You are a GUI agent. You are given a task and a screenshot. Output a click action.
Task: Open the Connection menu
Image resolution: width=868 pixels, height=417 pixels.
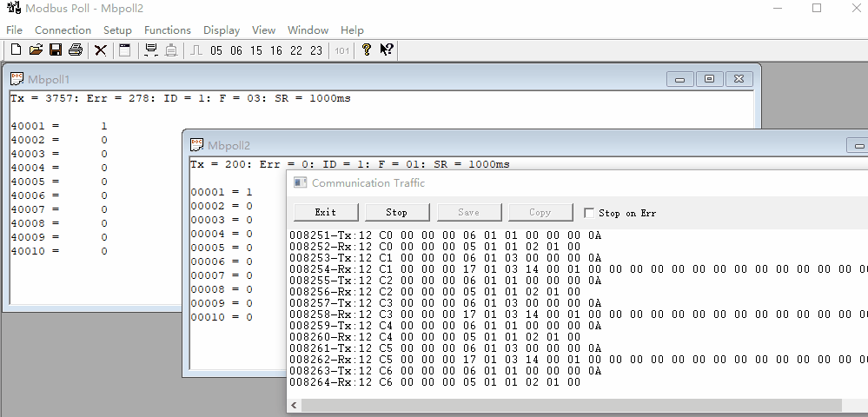click(63, 30)
